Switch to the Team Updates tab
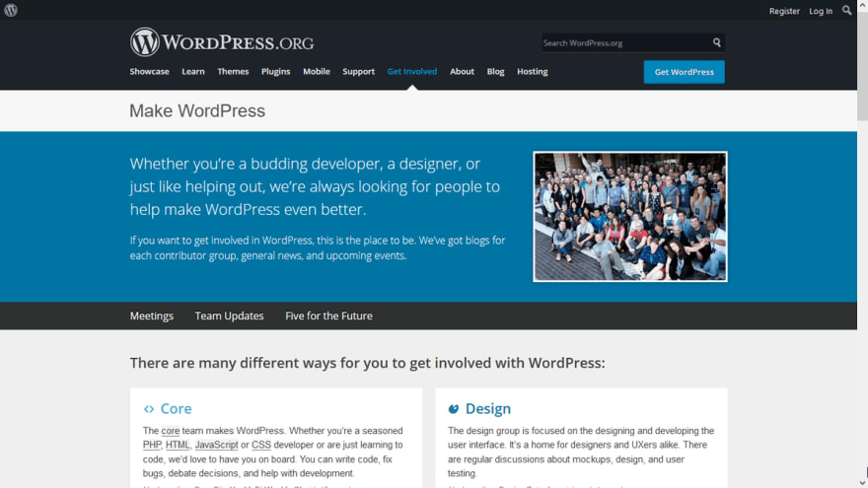 point(229,315)
